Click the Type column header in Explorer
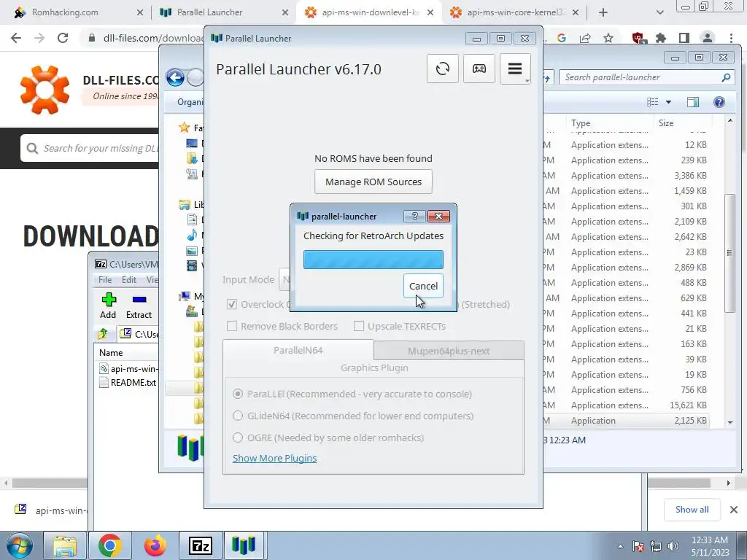Viewport: 747px width, 560px height. pos(610,122)
